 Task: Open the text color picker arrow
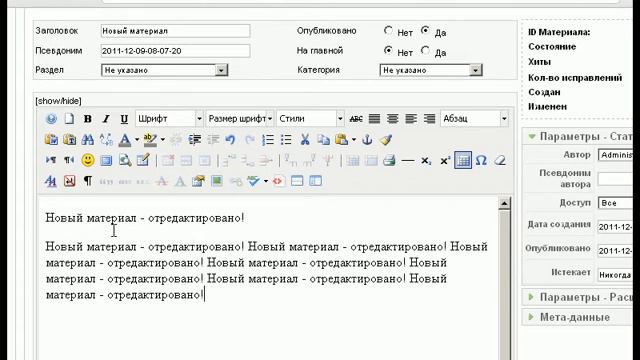tap(137, 140)
